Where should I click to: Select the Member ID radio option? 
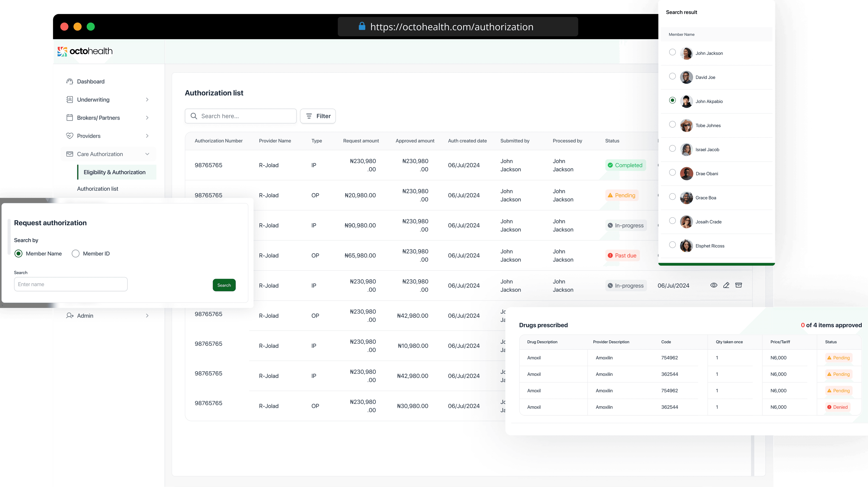point(75,254)
